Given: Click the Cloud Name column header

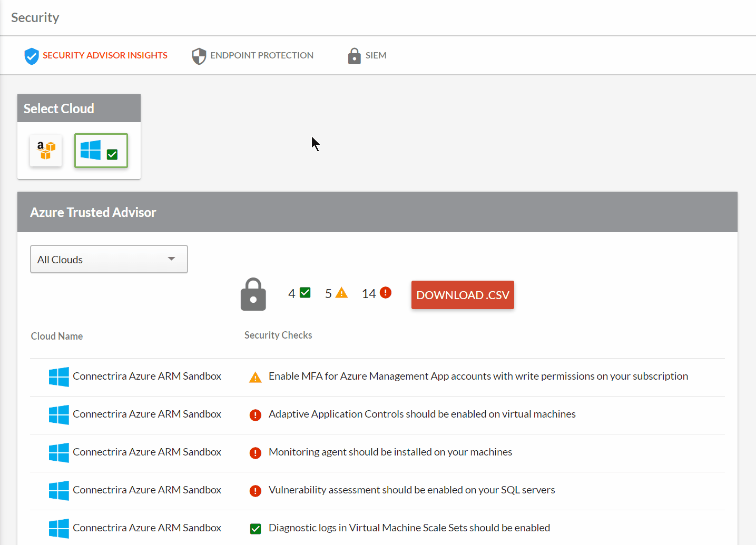Looking at the screenshot, I should click(x=57, y=336).
